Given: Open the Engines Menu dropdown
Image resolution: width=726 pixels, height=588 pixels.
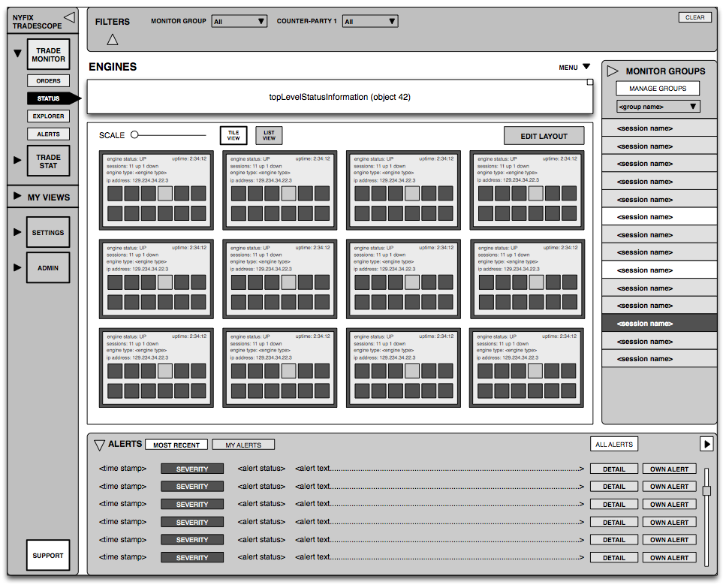Looking at the screenshot, I should 574,67.
